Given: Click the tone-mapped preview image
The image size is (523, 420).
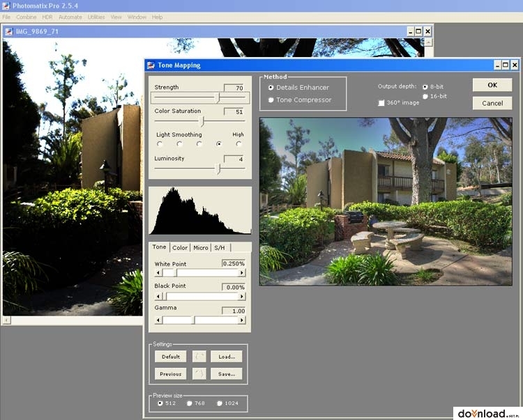Looking at the screenshot, I should 386,201.
